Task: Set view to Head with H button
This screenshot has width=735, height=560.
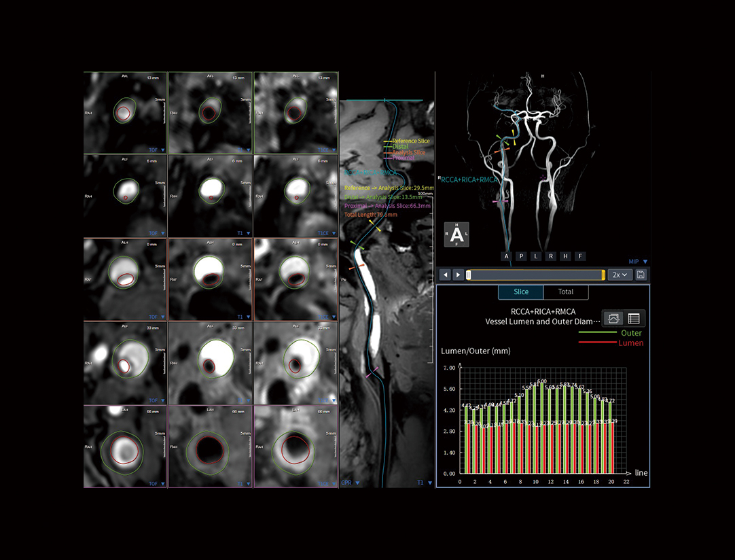Action: [565, 256]
